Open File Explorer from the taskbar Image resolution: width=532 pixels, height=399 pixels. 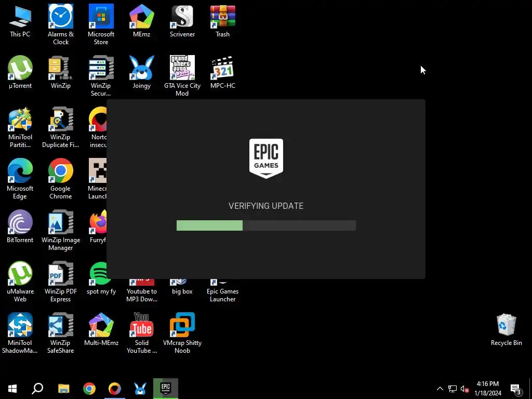(63, 389)
